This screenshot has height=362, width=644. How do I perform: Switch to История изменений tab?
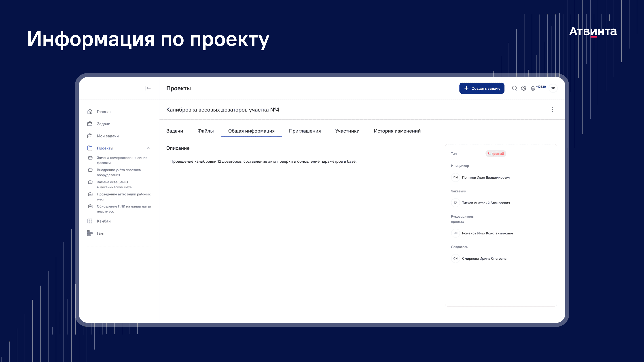pyautogui.click(x=397, y=131)
